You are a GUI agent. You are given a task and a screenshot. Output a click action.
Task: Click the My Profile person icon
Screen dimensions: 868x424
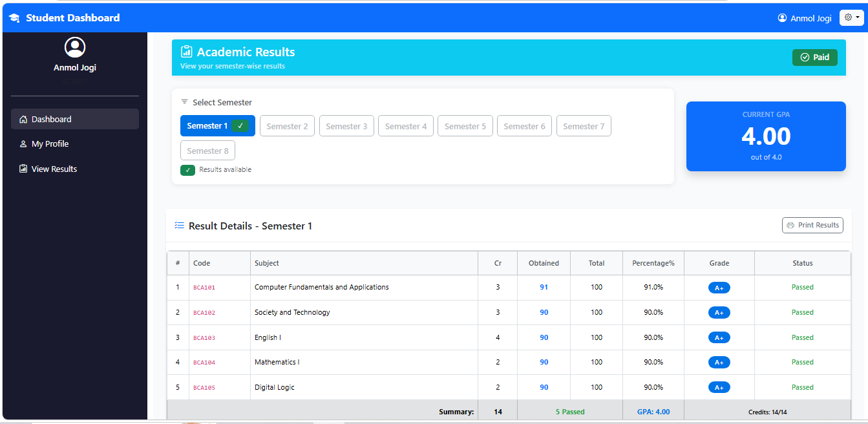pyautogui.click(x=23, y=144)
